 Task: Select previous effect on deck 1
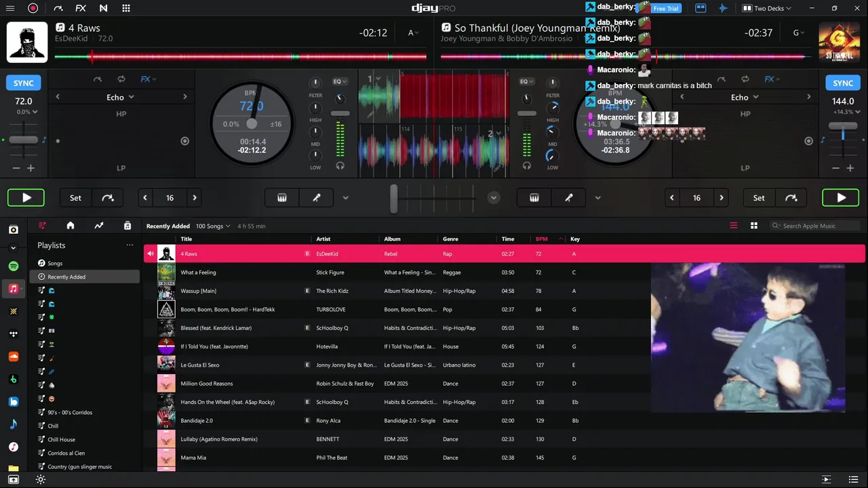coord(58,97)
